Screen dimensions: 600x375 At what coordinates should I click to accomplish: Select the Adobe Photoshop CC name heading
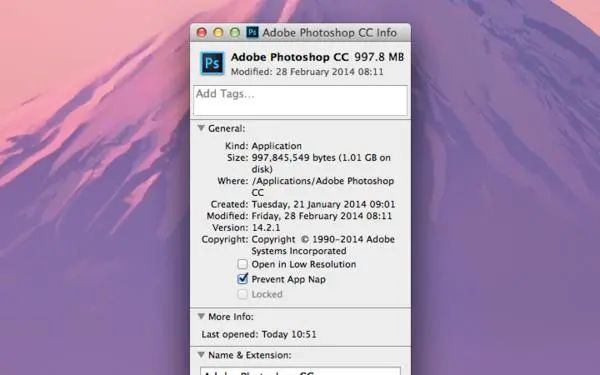(x=290, y=57)
